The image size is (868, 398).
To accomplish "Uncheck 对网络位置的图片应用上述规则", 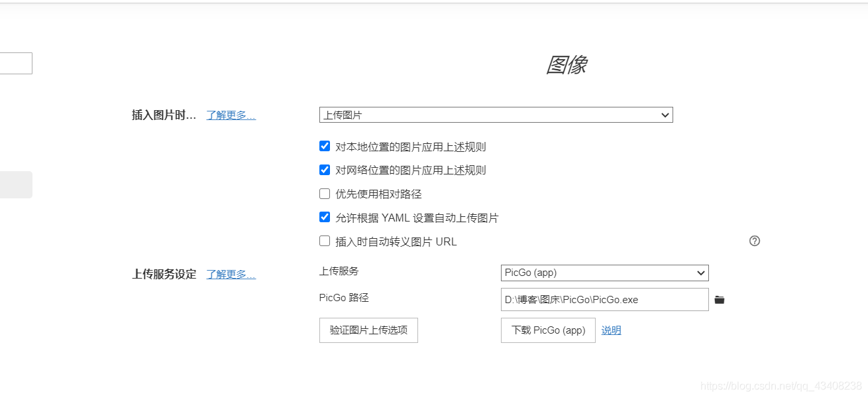I will (324, 169).
